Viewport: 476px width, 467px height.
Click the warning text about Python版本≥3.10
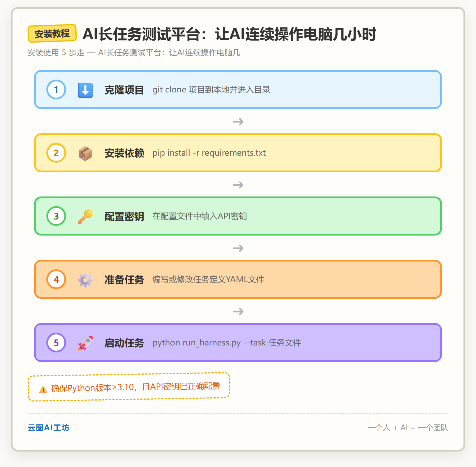pos(136,387)
